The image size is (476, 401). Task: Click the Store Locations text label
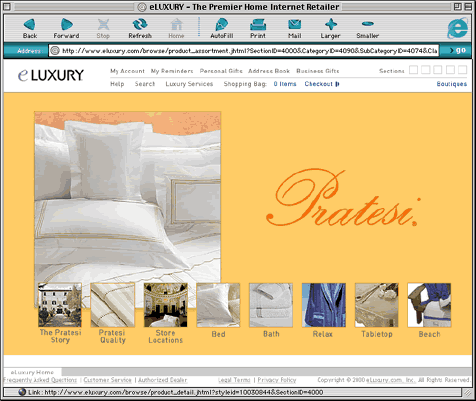pos(165,337)
